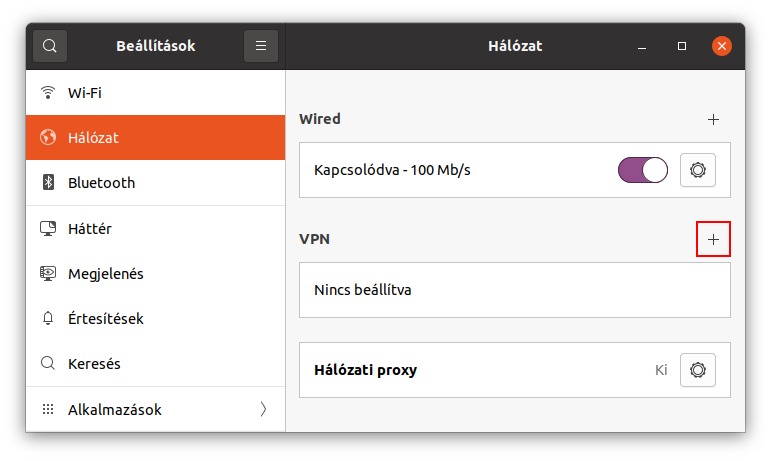Toggle the wired connection switch off
771x461 pixels.
643,170
